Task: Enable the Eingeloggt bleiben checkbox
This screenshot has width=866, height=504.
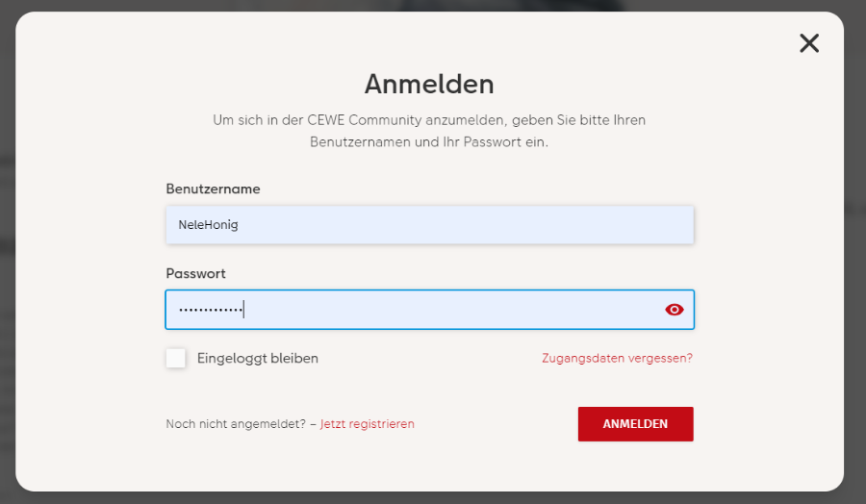Action: [x=176, y=358]
